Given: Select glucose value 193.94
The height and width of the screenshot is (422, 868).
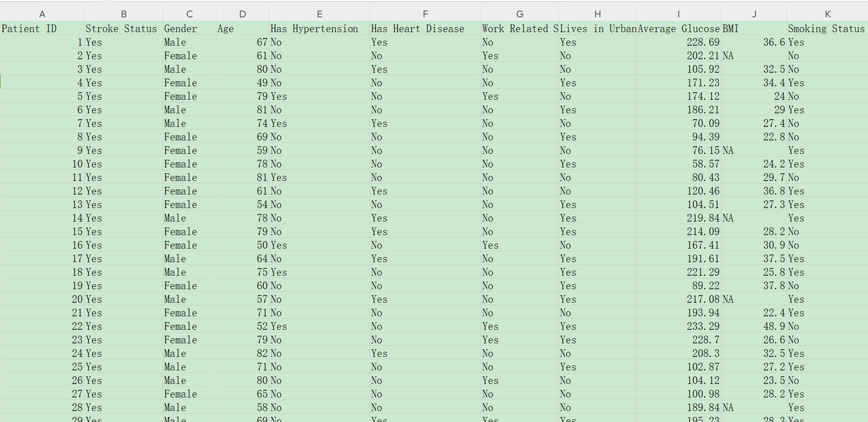Looking at the screenshot, I should [679, 312].
